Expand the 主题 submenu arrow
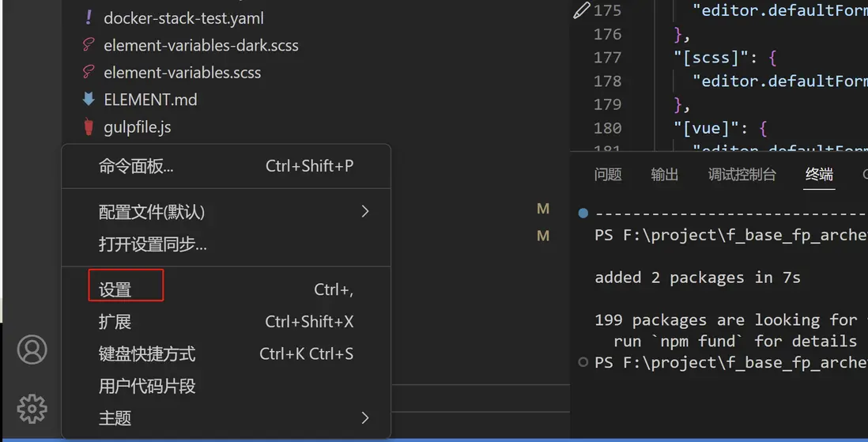Viewport: 868px width, 442px height. 364,417
